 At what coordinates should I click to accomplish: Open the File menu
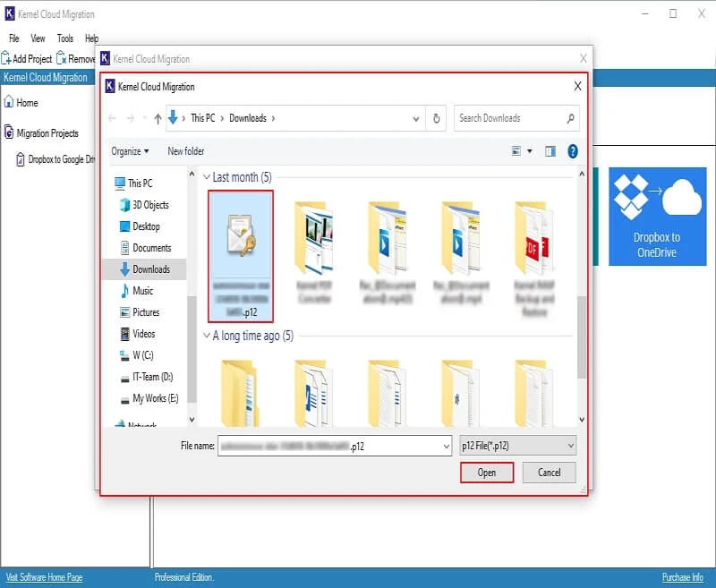point(14,38)
